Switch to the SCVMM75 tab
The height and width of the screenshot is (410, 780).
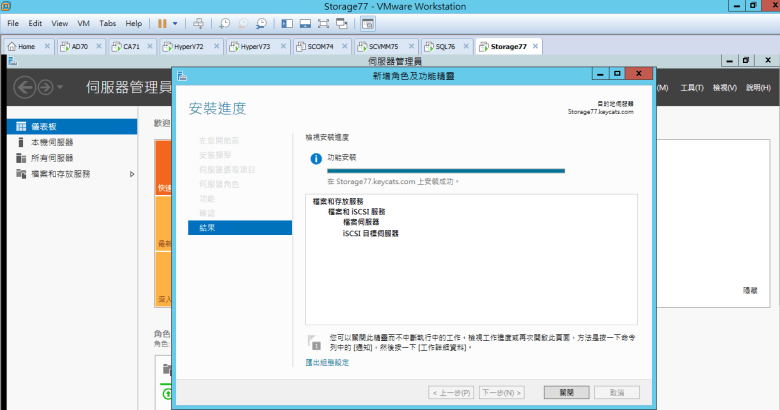(382, 46)
